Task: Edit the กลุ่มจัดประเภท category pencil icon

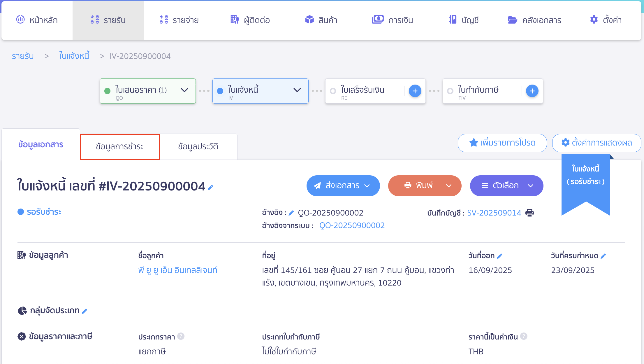Action: pos(85,311)
